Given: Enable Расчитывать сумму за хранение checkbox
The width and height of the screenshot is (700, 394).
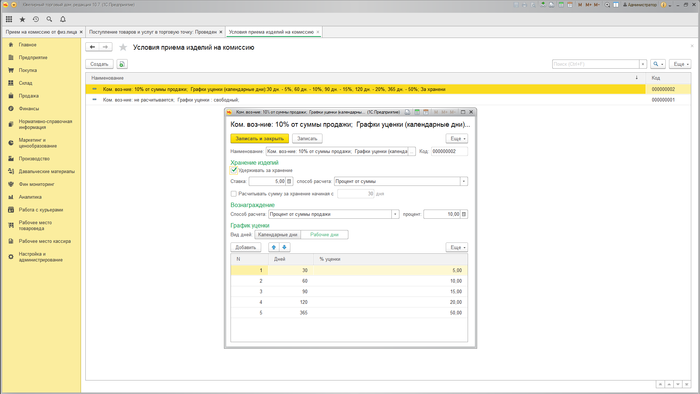Looking at the screenshot, I should point(233,194).
